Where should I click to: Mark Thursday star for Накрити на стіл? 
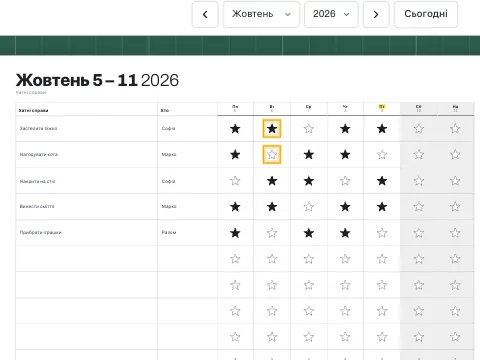[x=345, y=181]
